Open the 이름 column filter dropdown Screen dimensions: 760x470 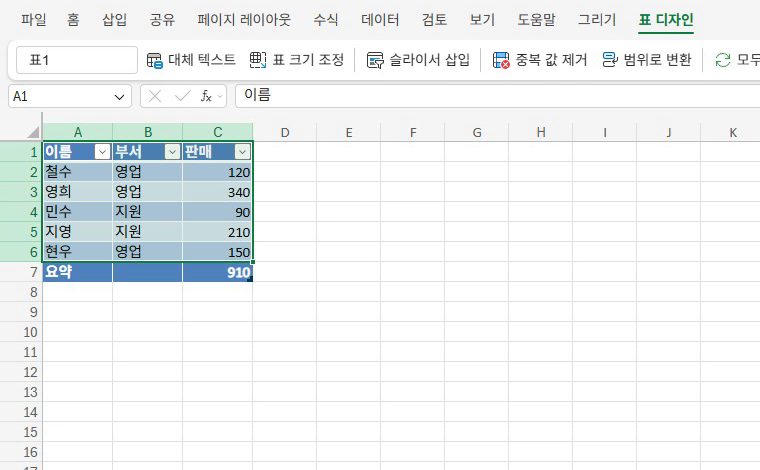[x=102, y=152]
